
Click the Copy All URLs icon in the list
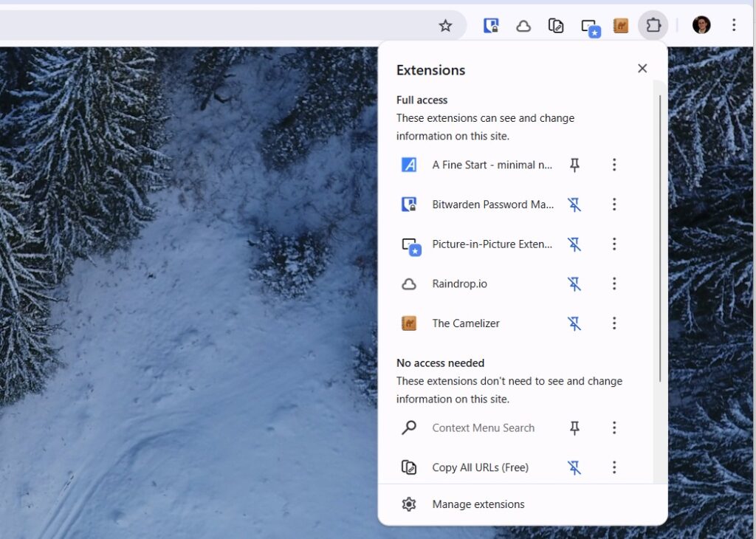(x=409, y=467)
